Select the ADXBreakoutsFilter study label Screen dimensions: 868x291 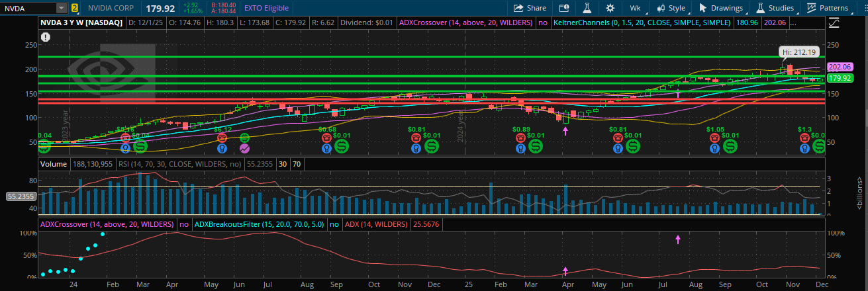pos(259,224)
